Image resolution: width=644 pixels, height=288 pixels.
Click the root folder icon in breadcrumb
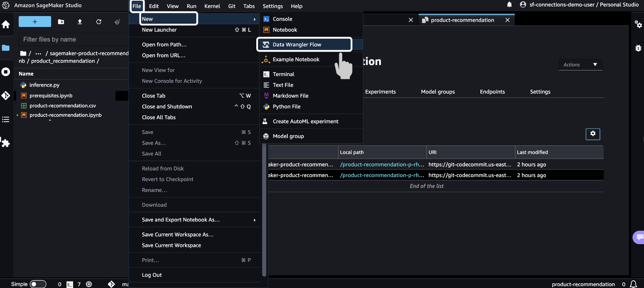(23, 53)
